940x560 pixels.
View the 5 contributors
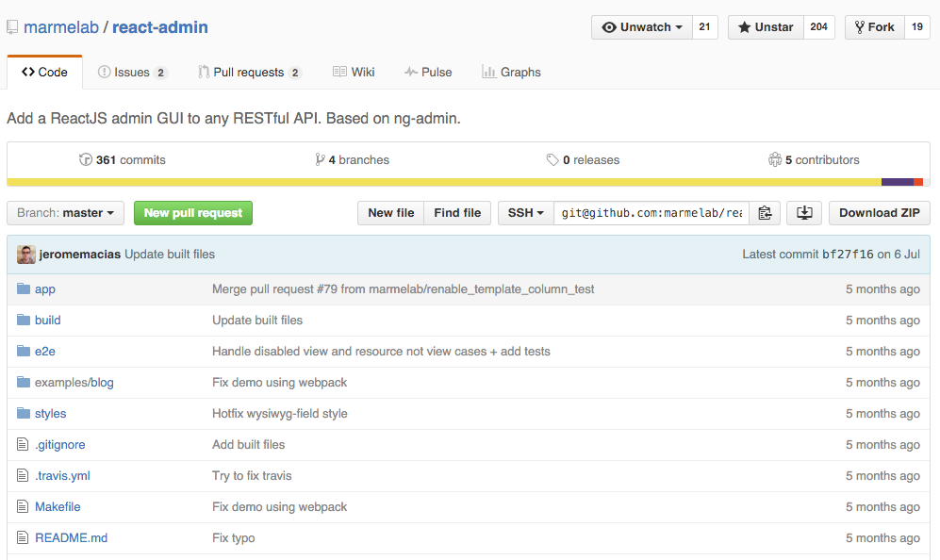pyautogui.click(x=814, y=160)
